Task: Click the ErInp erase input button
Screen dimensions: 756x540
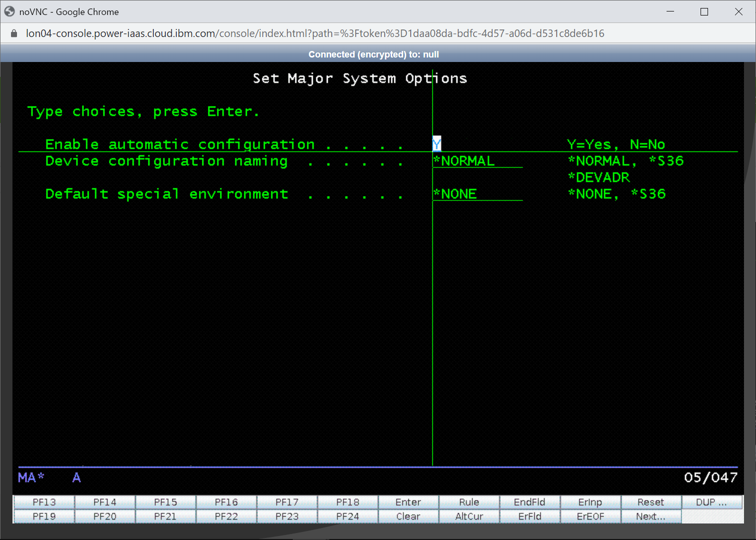Action: (x=591, y=502)
